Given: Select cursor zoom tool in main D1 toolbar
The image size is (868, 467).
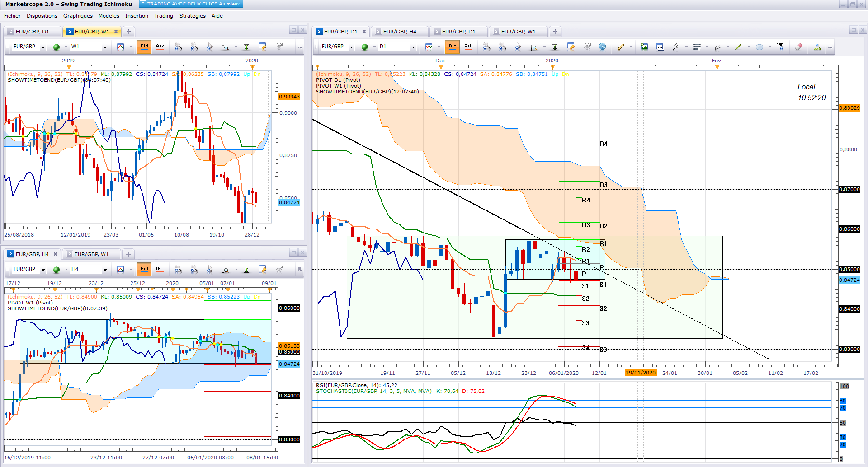Looking at the screenshot, I should (518, 47).
